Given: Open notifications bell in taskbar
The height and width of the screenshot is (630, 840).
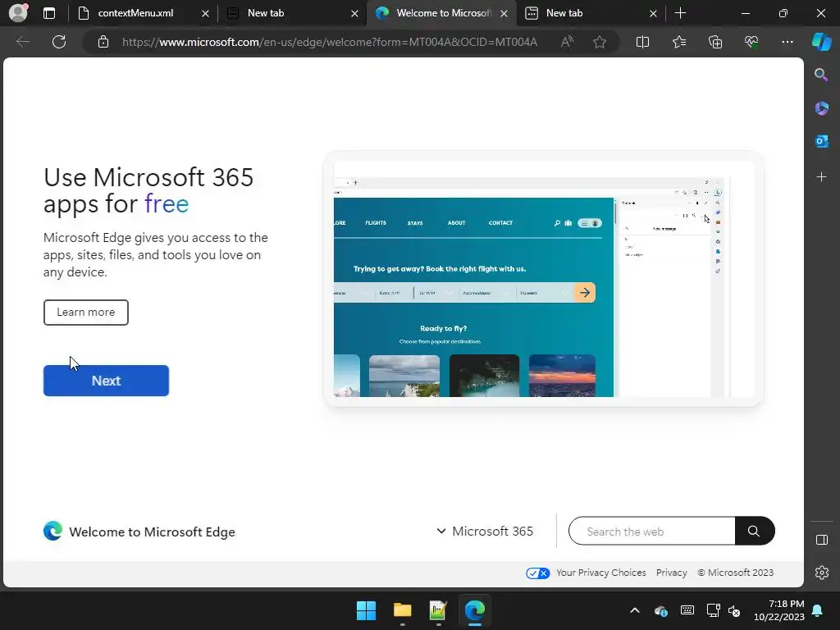Looking at the screenshot, I should (x=818, y=610).
